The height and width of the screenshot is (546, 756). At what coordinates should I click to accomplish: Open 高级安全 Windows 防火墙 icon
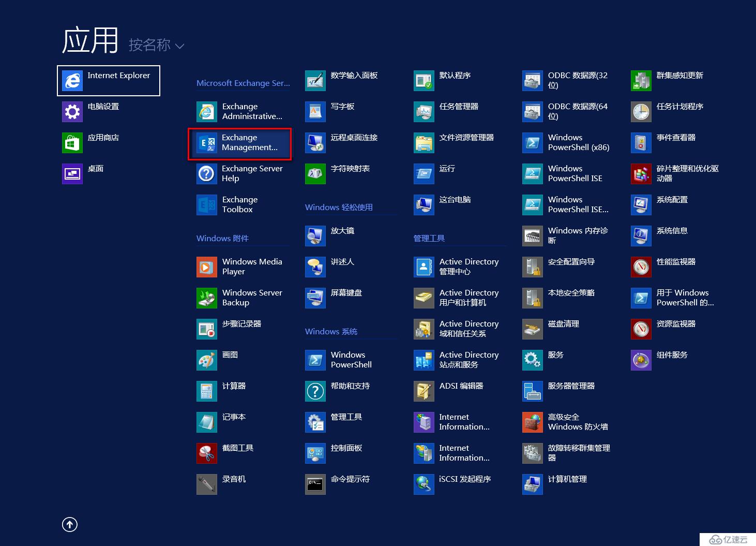pos(533,422)
